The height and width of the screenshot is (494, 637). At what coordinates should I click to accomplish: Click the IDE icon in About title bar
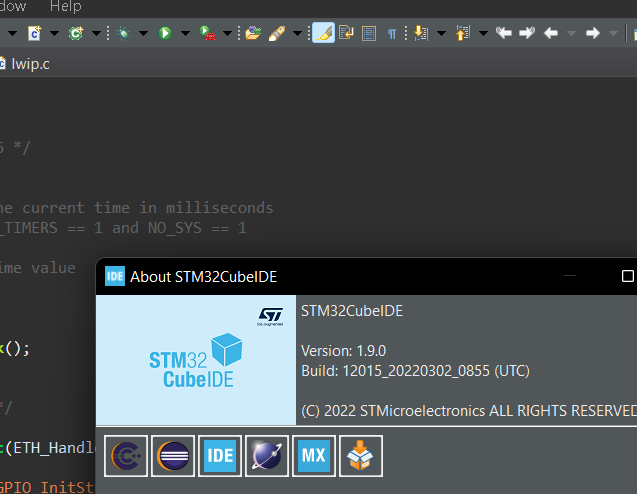pos(115,276)
